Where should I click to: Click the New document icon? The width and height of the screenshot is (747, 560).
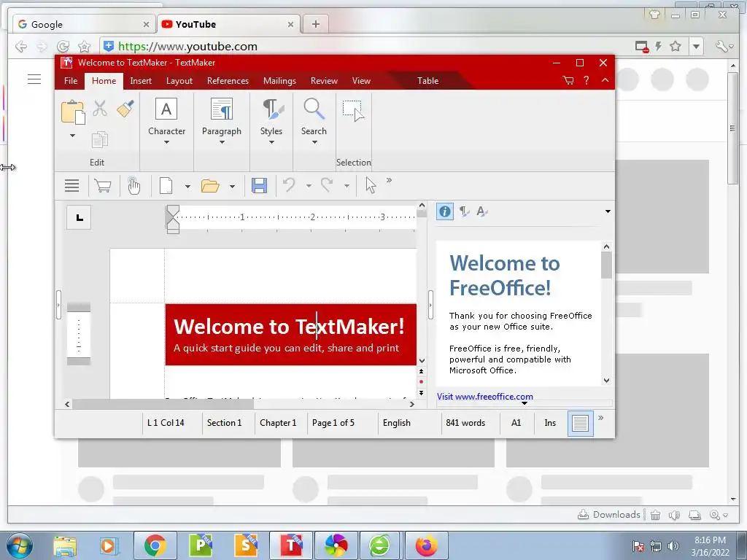point(166,186)
